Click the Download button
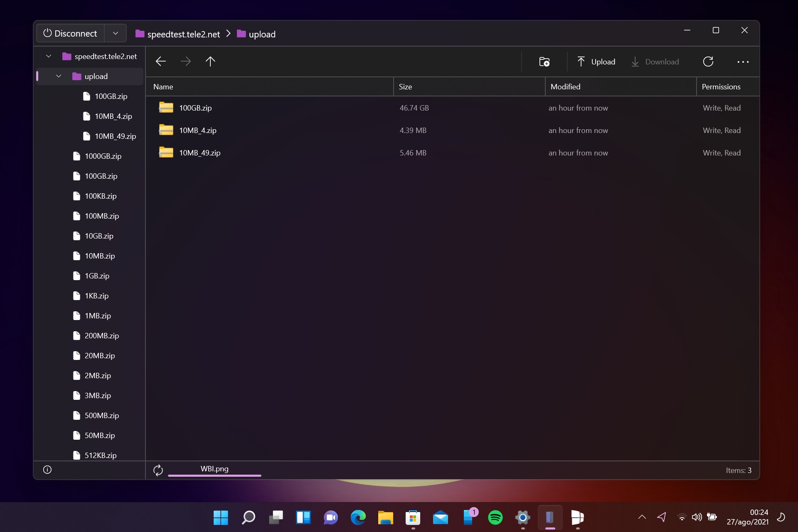This screenshot has height=532, width=798. [655, 62]
